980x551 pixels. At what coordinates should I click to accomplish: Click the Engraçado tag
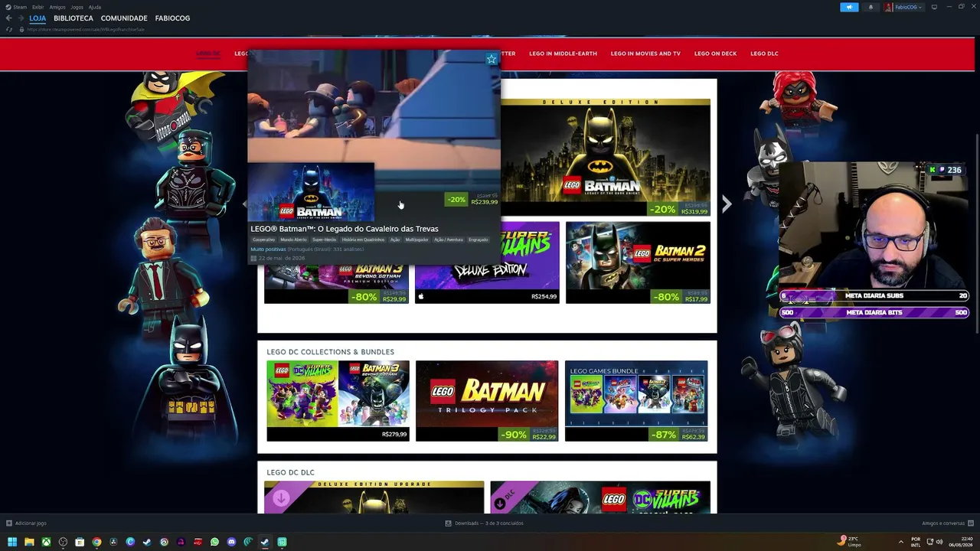[x=479, y=240]
